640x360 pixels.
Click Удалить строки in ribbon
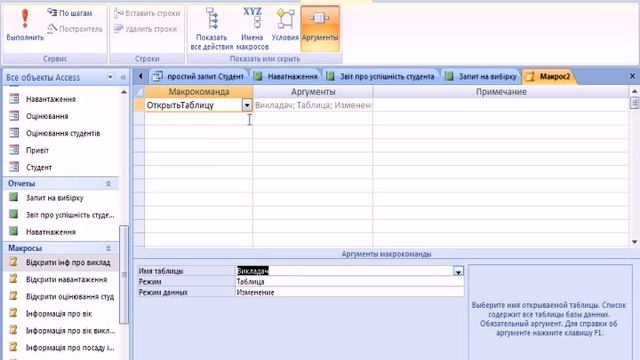click(145, 29)
